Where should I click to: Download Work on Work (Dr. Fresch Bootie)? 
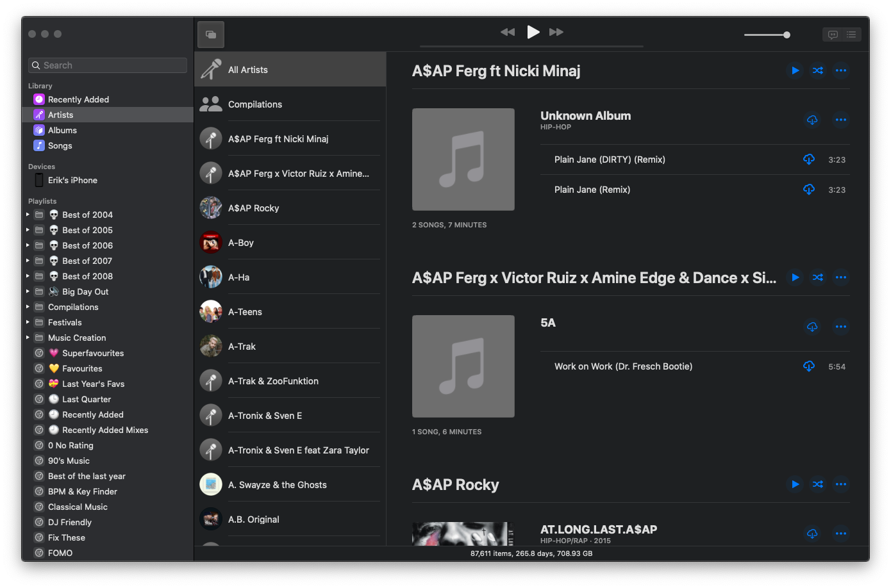click(809, 366)
